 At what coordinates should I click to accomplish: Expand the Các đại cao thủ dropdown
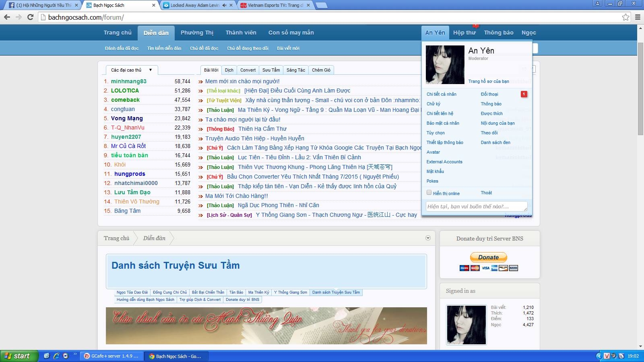[150, 70]
